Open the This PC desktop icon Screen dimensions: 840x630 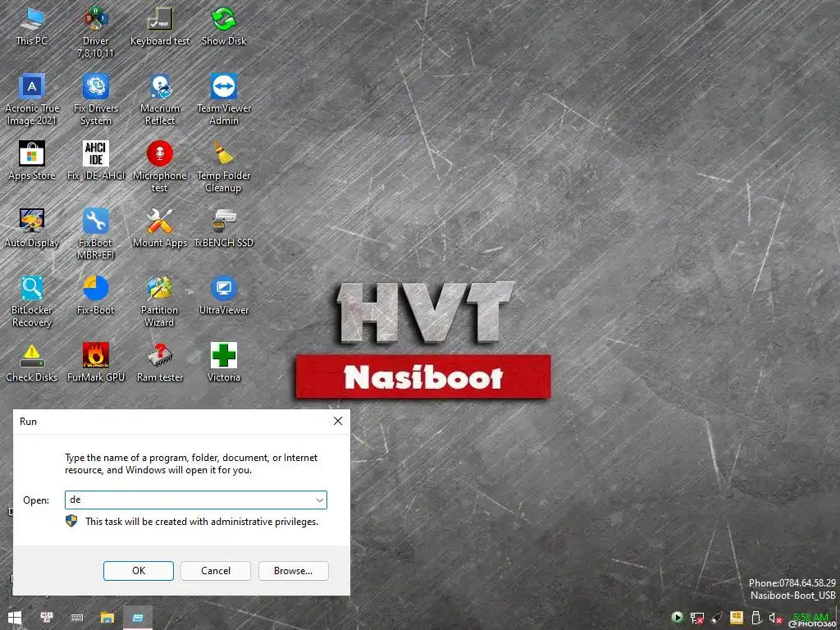(x=32, y=25)
